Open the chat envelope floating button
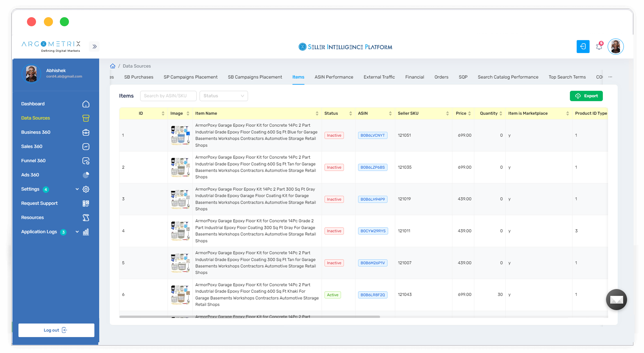The width and height of the screenshot is (644, 353). tap(616, 300)
